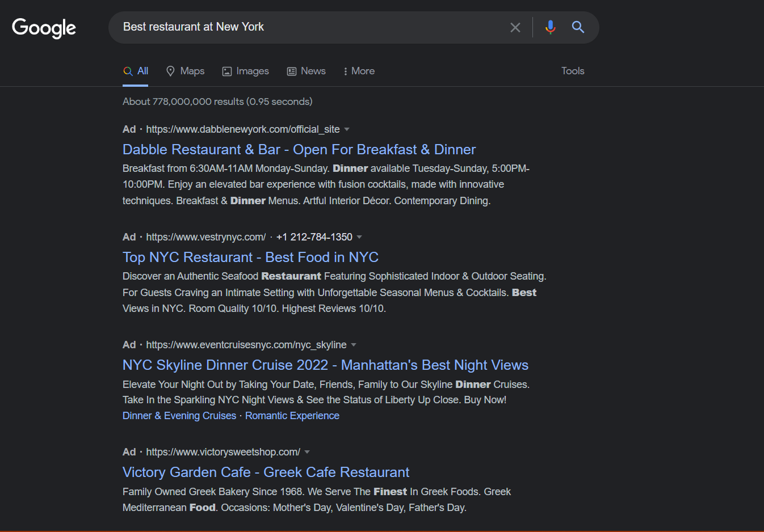Viewport: 764px width, 532px height.
Task: Open 'Victory Garden Cafe - Greek Cafe Restaurant' link
Action: 266,472
